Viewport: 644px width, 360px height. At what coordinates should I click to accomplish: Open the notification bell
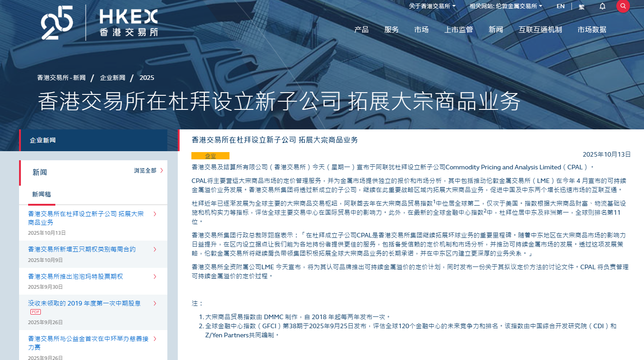(x=602, y=6)
